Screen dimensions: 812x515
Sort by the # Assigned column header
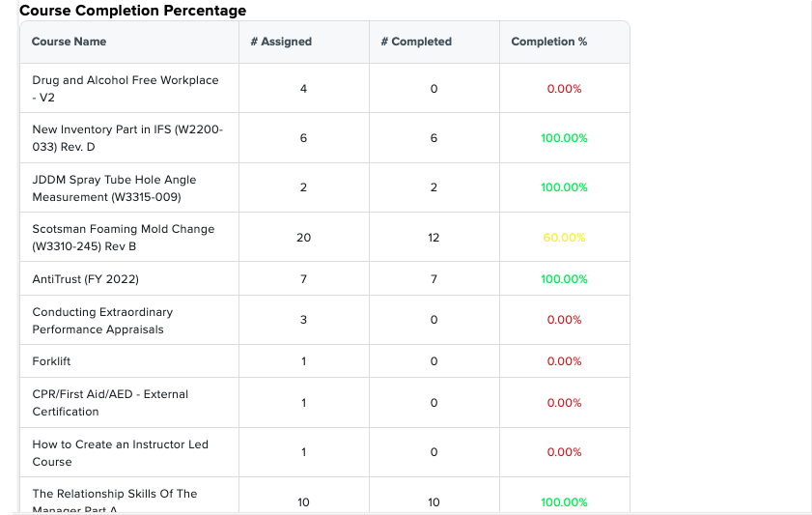[281, 42]
